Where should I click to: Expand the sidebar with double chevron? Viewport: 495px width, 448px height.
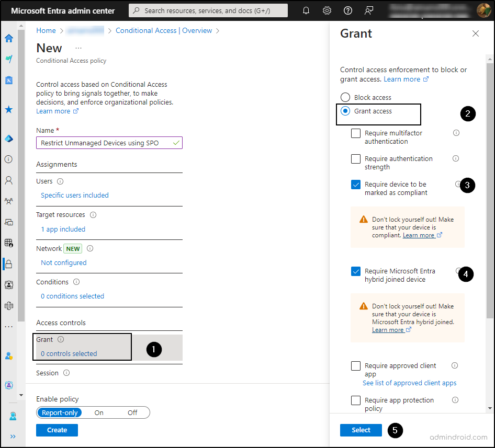click(13, 436)
